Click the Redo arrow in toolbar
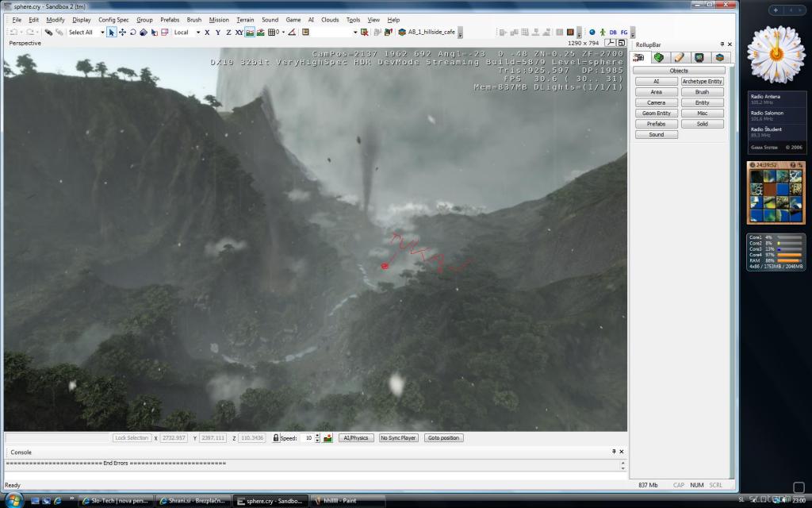Image resolution: width=812 pixels, height=508 pixels. (x=30, y=32)
